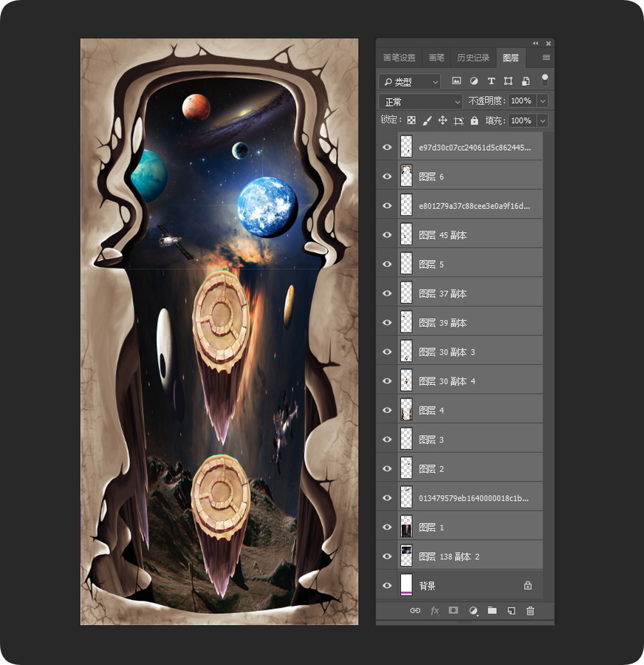Delete layer trash icon
The image size is (644, 665).
click(530, 611)
